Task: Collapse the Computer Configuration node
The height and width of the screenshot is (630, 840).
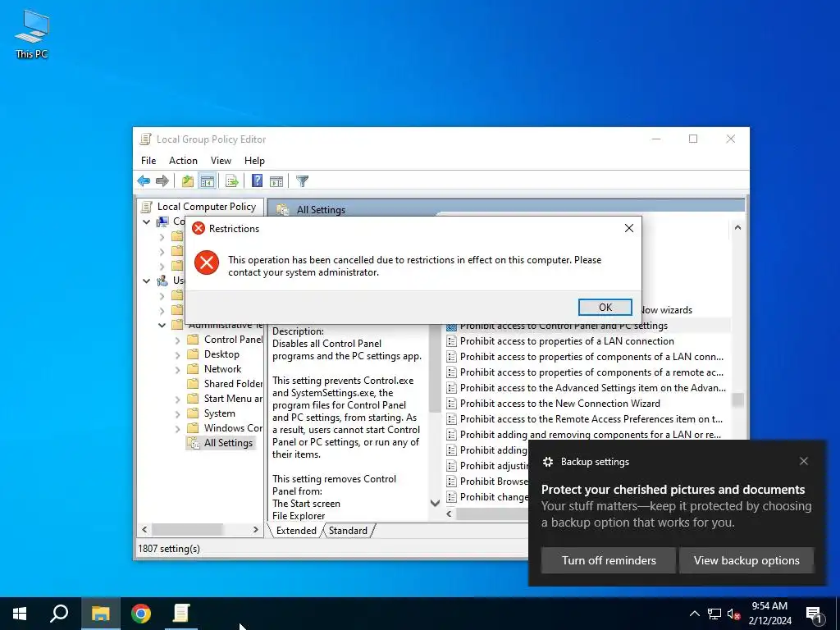Action: 146,221
